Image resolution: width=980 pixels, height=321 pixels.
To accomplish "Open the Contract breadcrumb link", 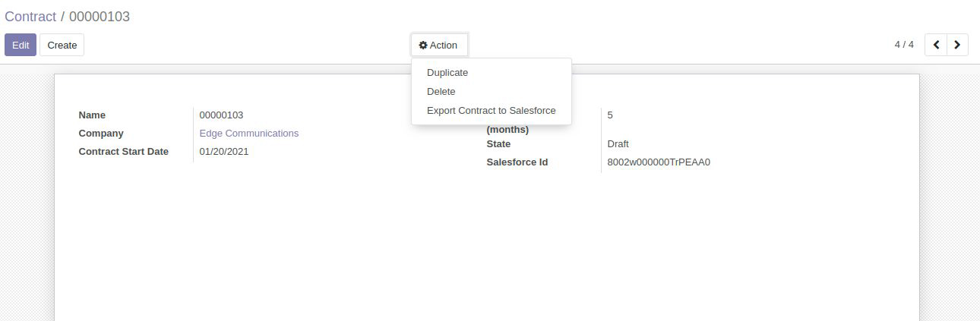I will pyautogui.click(x=30, y=17).
